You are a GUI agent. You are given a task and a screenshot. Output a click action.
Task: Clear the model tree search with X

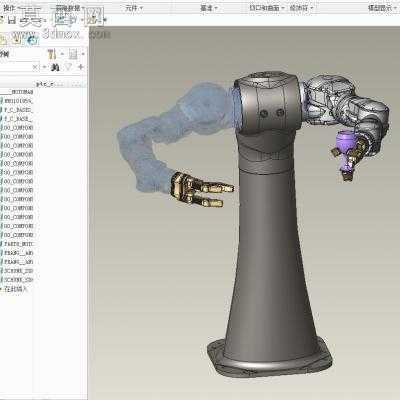(x=35, y=67)
